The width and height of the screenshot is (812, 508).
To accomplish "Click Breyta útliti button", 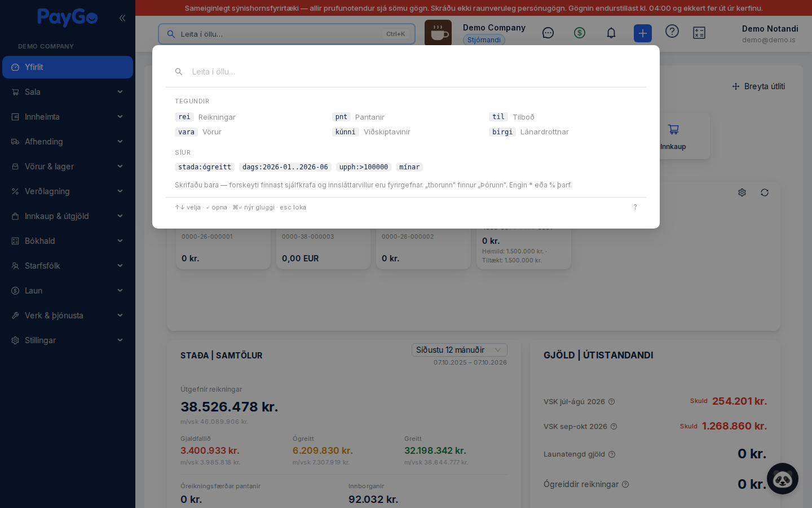I will pos(758,86).
